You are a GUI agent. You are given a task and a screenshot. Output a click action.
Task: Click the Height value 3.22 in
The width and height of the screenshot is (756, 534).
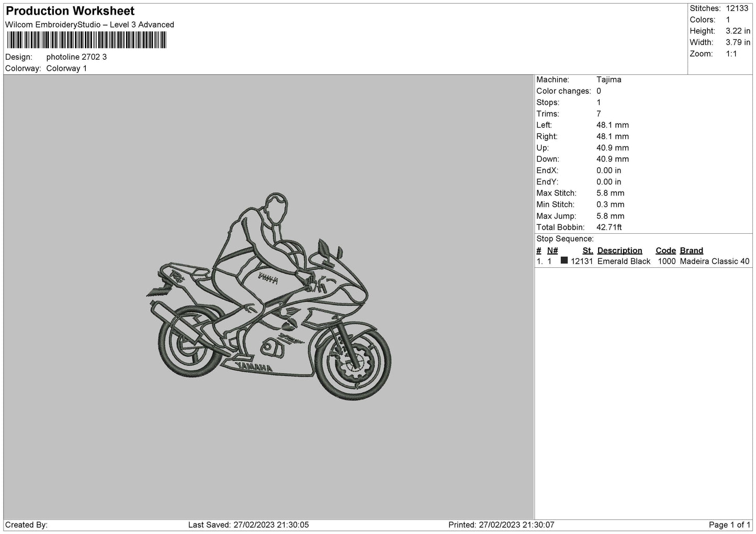tap(738, 31)
